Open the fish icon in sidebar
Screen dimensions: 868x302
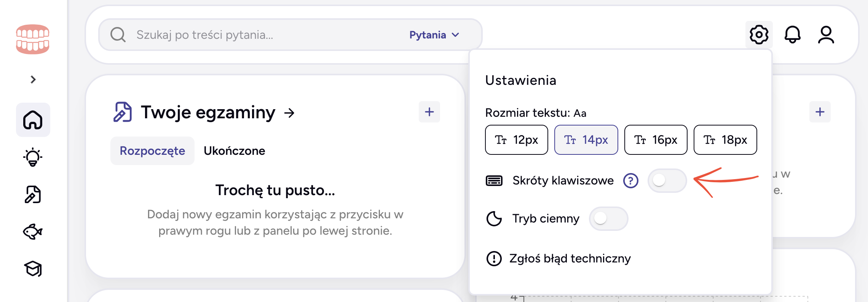(33, 232)
